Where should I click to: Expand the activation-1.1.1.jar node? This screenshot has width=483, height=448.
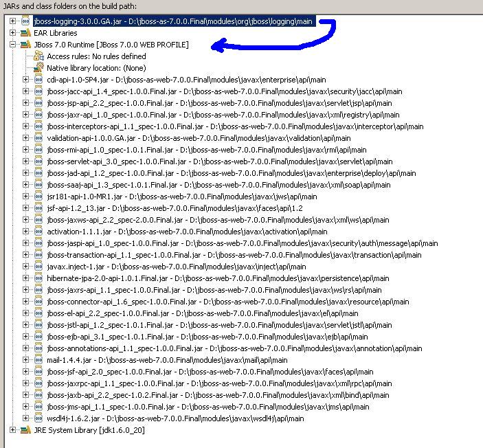pos(26,232)
